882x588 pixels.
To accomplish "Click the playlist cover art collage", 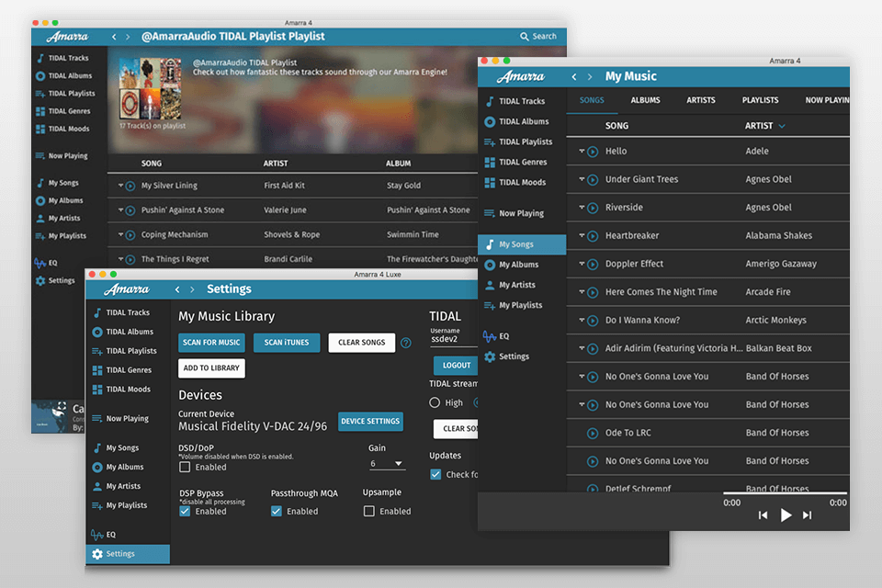I will click(150, 88).
